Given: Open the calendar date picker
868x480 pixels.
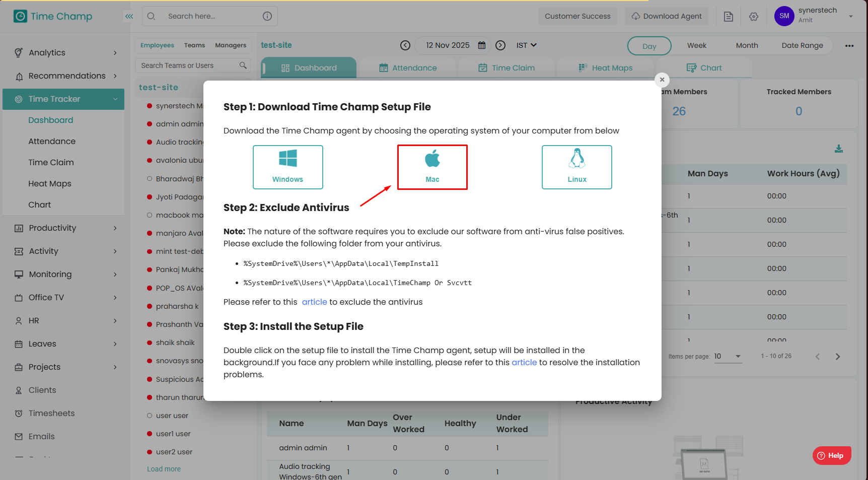Looking at the screenshot, I should [482, 45].
